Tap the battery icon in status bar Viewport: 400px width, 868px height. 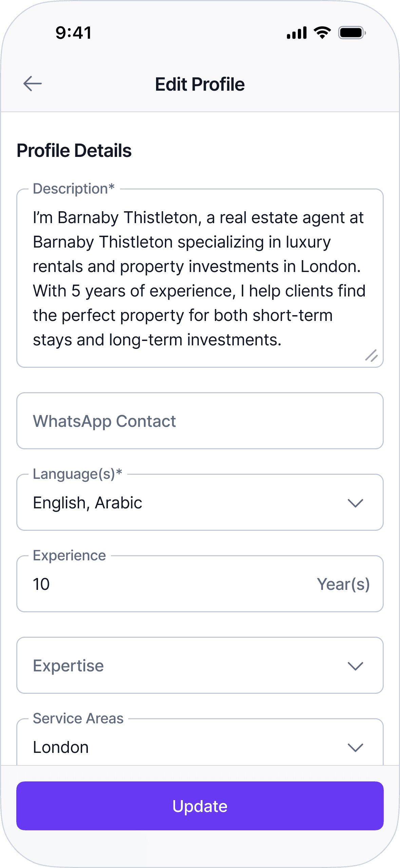(352, 33)
